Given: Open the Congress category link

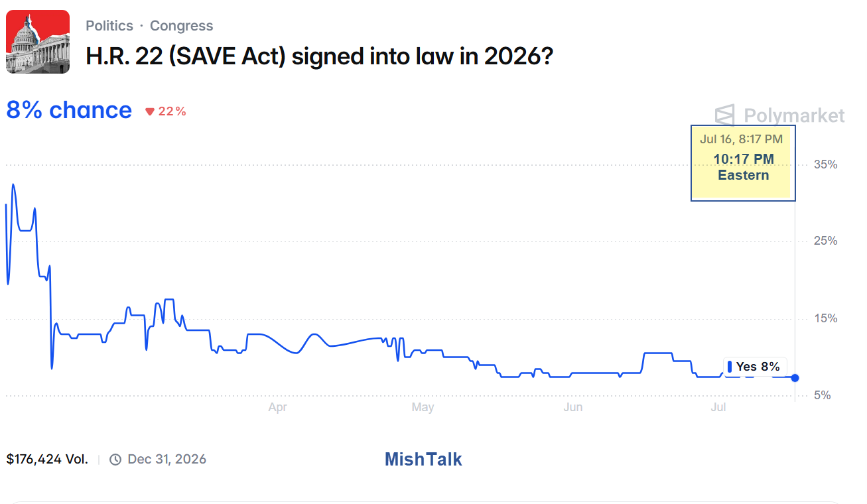Looking at the screenshot, I should tap(181, 26).
